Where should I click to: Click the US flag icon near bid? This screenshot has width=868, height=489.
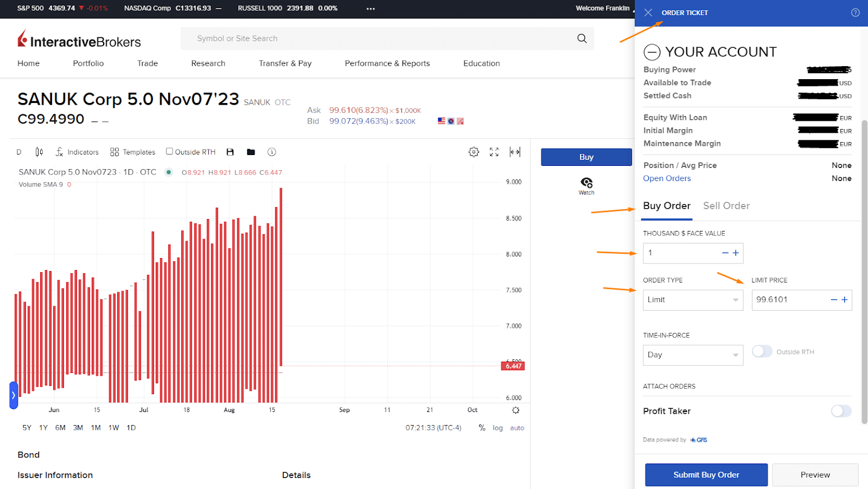[x=442, y=121]
